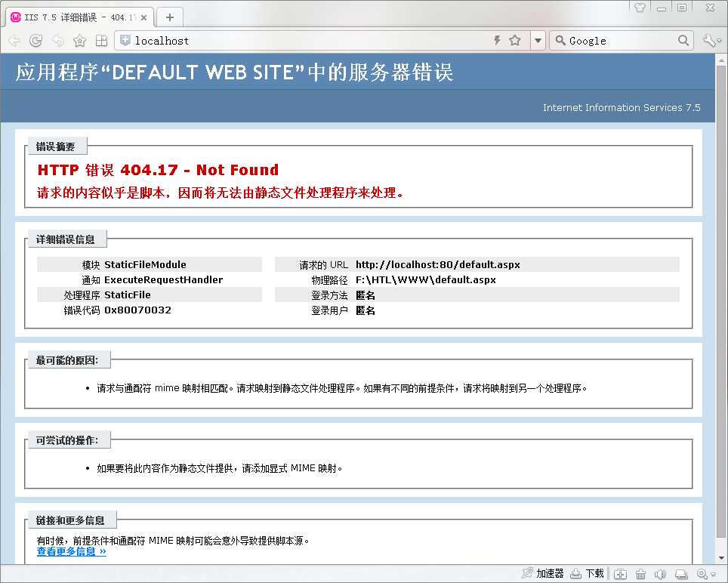Click the 最可能的原因 section label
Screen dimensions: 728x583
coord(68,360)
